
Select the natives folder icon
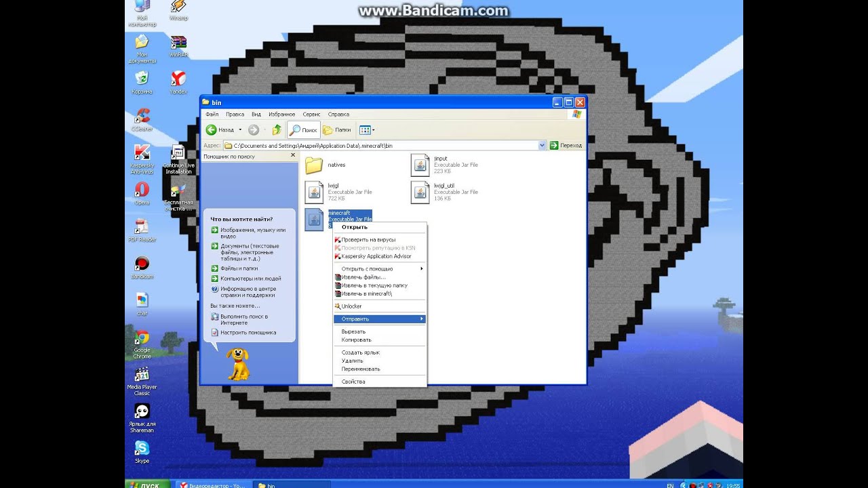[x=314, y=165]
